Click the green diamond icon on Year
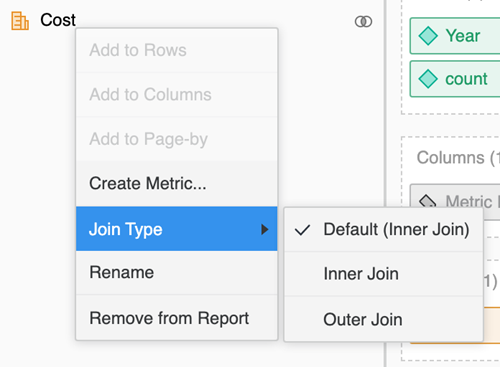 [x=428, y=36]
